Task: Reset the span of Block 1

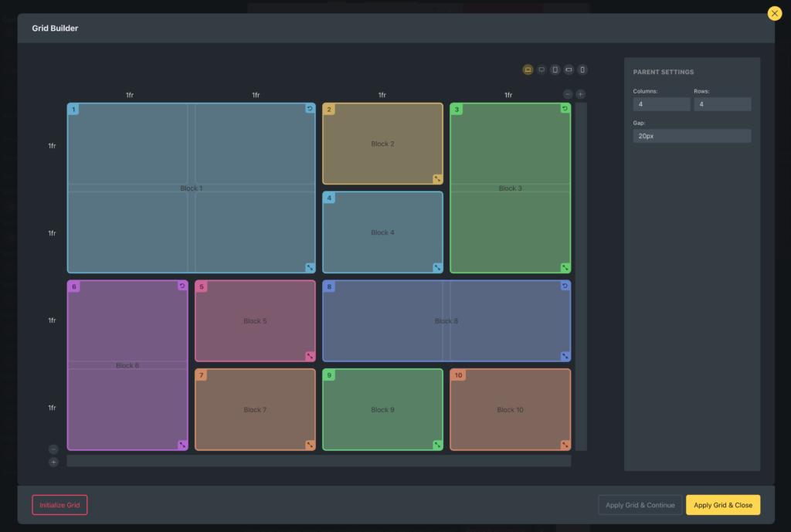Action: [310, 109]
